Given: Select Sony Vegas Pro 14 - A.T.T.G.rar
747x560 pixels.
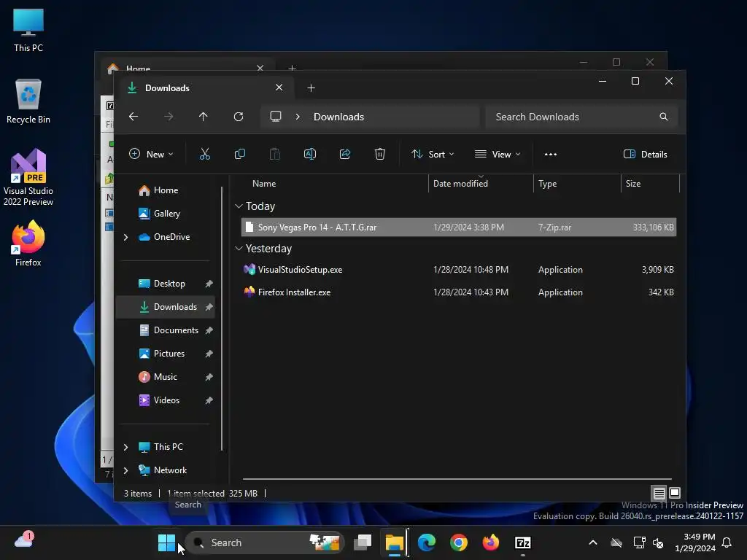Looking at the screenshot, I should coord(458,227).
